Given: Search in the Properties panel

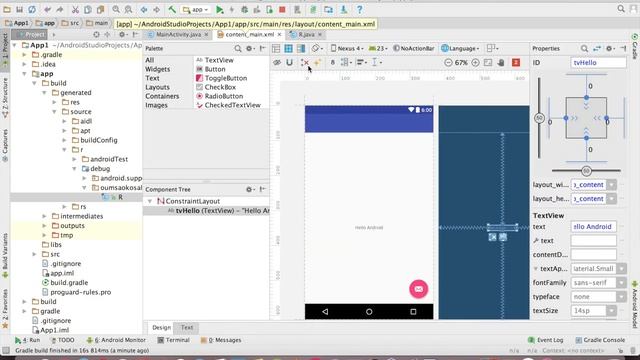Looking at the screenshot, I should point(584,49).
